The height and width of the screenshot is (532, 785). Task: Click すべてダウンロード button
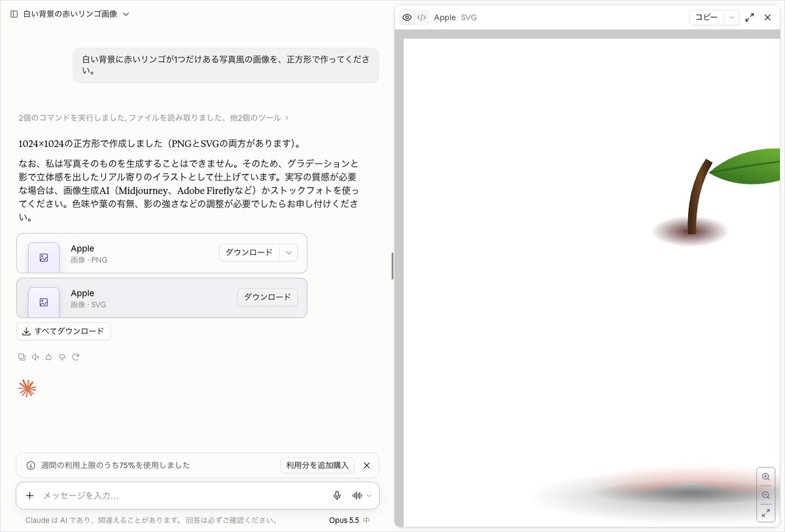click(63, 331)
